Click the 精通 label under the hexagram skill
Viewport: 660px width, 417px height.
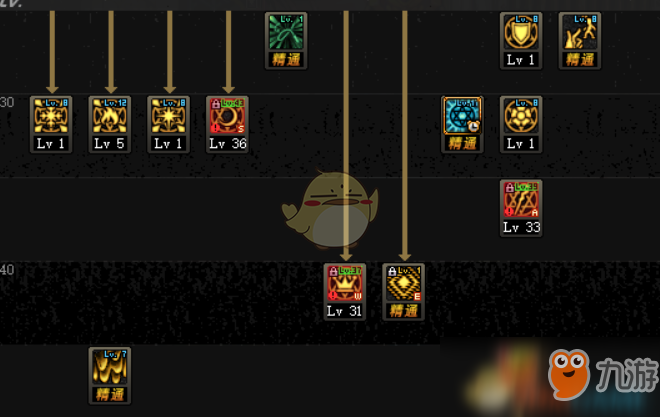click(462, 143)
